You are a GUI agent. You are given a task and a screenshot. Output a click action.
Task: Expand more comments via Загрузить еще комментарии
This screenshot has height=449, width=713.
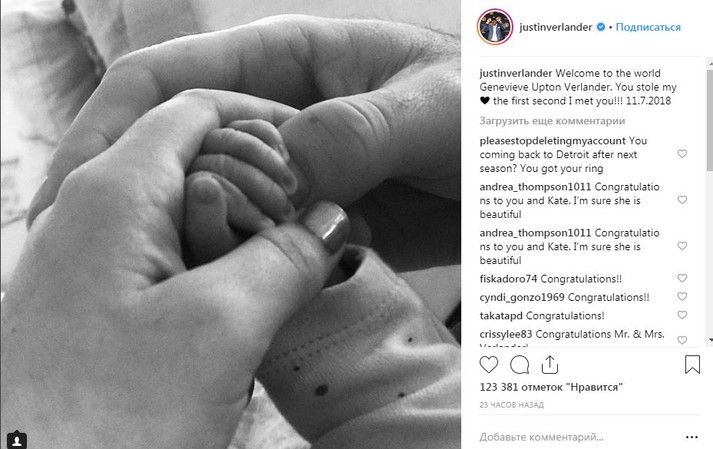click(552, 121)
